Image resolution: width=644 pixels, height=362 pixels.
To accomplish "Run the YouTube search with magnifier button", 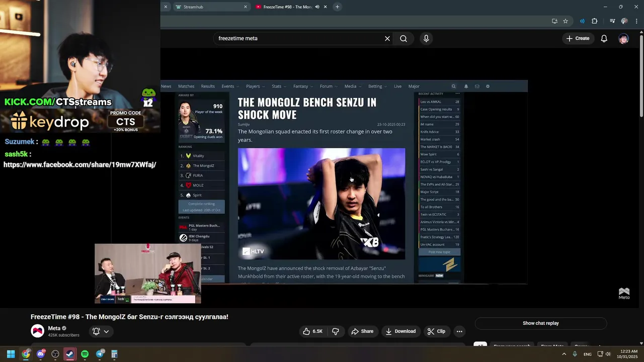I will [x=404, y=38].
